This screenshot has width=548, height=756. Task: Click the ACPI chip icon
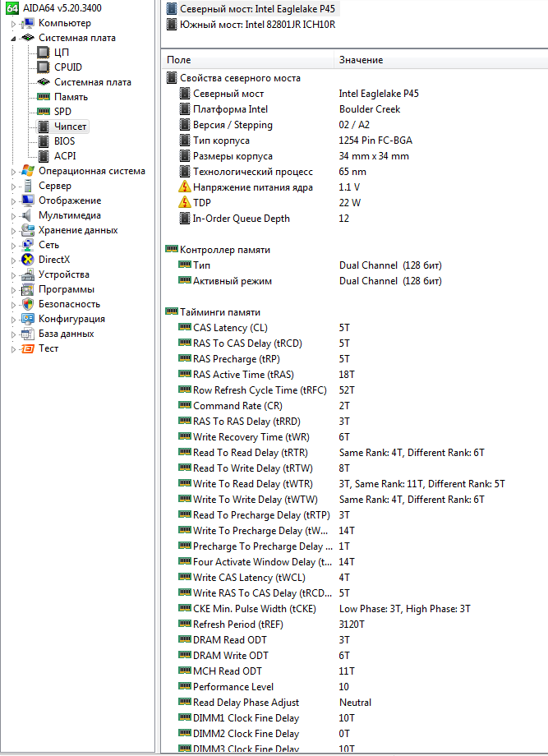pyautogui.click(x=44, y=156)
